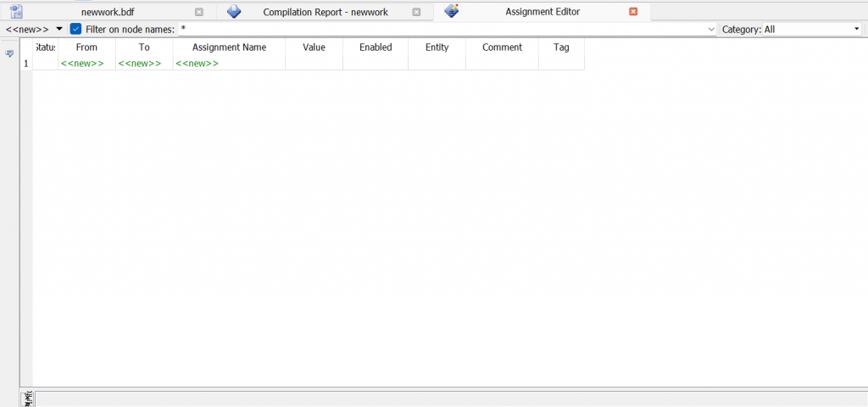Image resolution: width=868 pixels, height=407 pixels.
Task: Select the <<new>> cell under To
Action: [144, 63]
